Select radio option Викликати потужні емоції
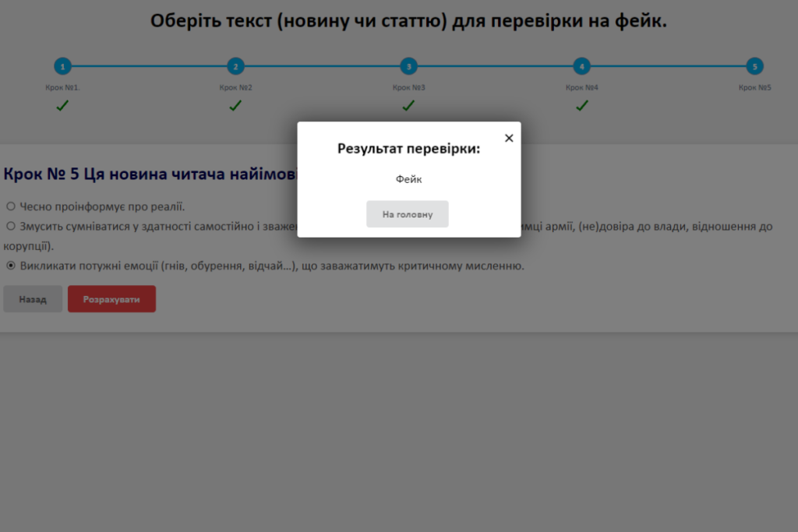Image resolution: width=798 pixels, height=532 pixels. tap(11, 266)
